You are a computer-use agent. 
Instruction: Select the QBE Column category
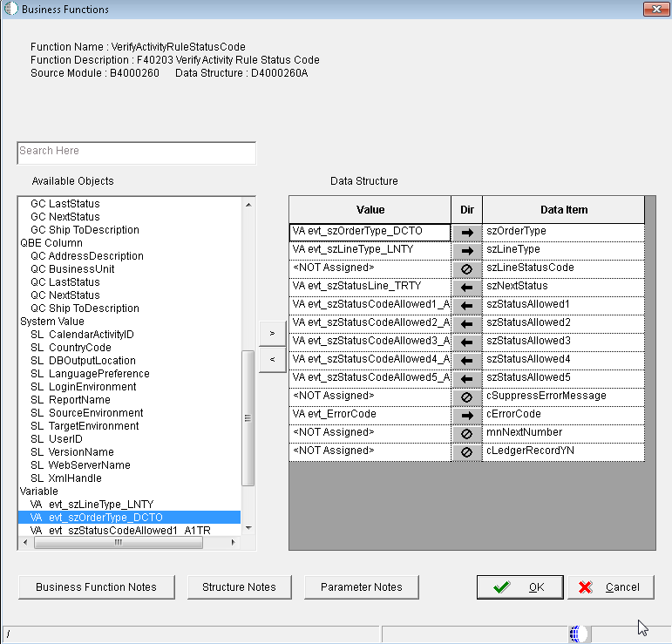click(x=51, y=243)
